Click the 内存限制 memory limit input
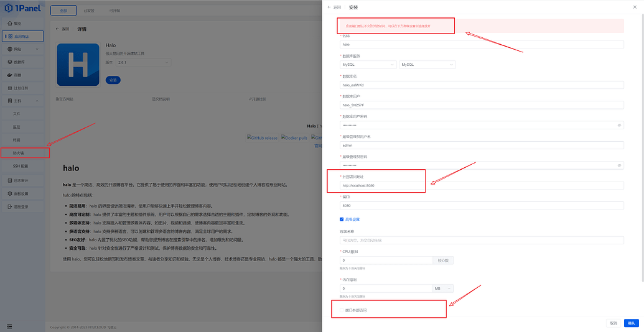 (386, 288)
